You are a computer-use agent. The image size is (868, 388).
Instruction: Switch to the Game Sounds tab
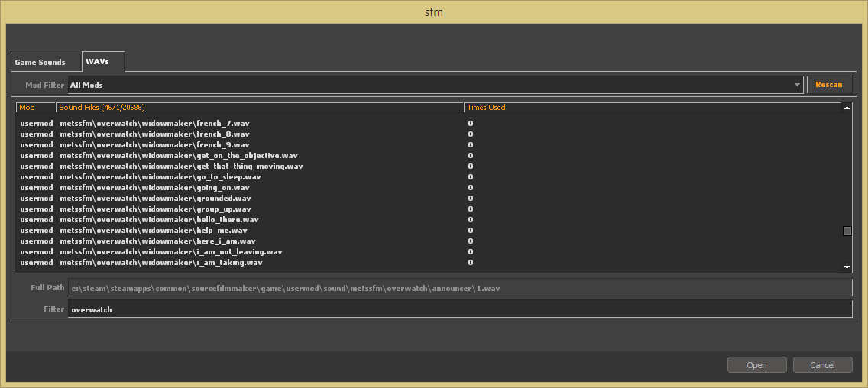tap(40, 63)
